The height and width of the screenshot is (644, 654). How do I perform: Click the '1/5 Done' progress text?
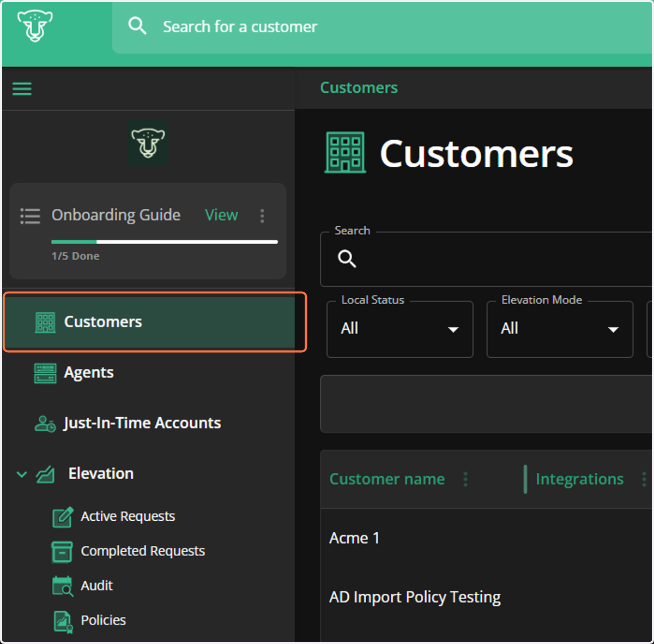tap(76, 256)
